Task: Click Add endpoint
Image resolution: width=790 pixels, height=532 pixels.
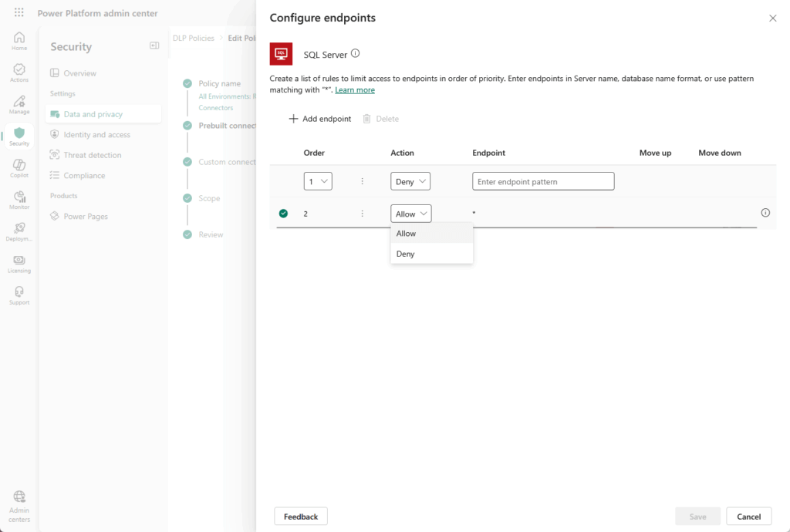Action: click(x=320, y=119)
